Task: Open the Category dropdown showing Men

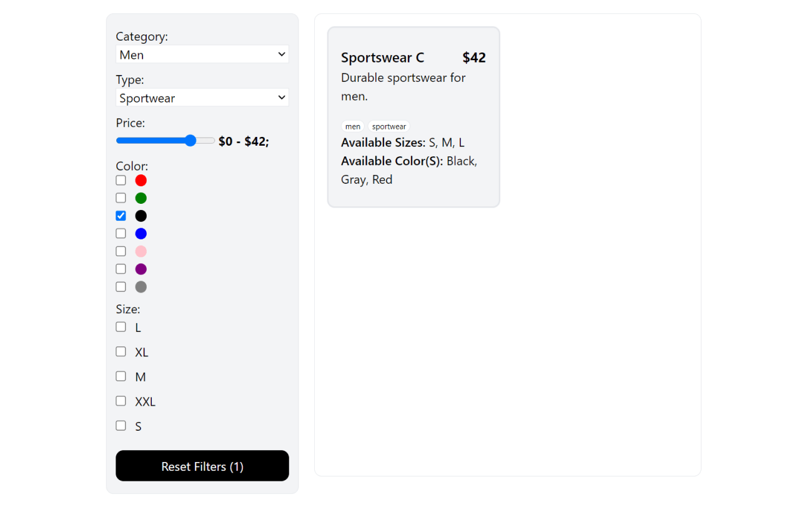Action: click(202, 55)
